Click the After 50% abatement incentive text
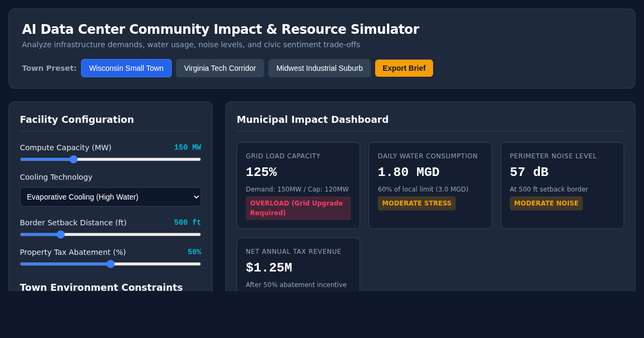Screen dimensions: 644x338 click(296, 285)
